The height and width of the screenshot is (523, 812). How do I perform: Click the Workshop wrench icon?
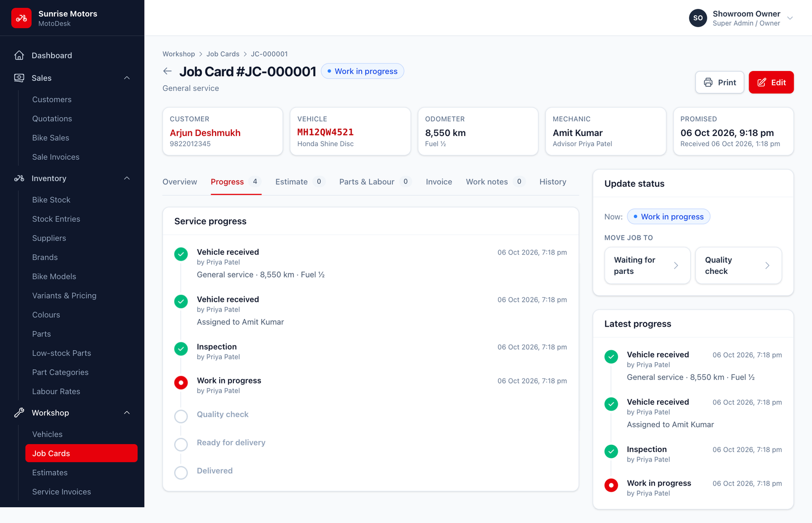click(x=19, y=412)
